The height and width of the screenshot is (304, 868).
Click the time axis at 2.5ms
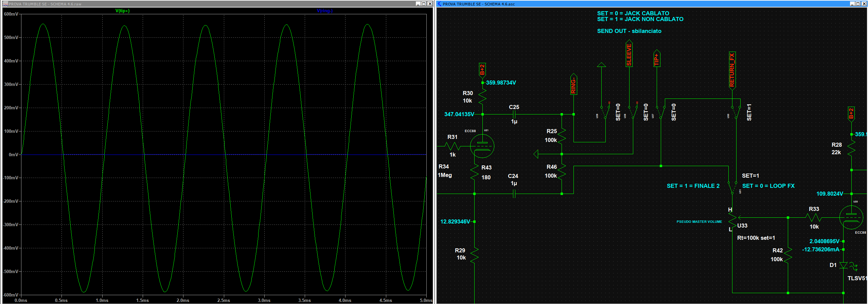224,300
